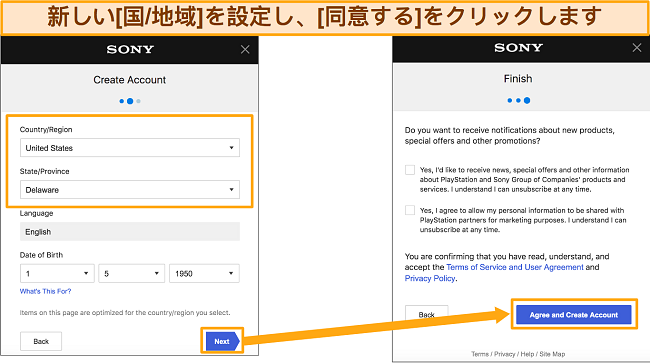Close the Create Account dialog

pos(245,50)
